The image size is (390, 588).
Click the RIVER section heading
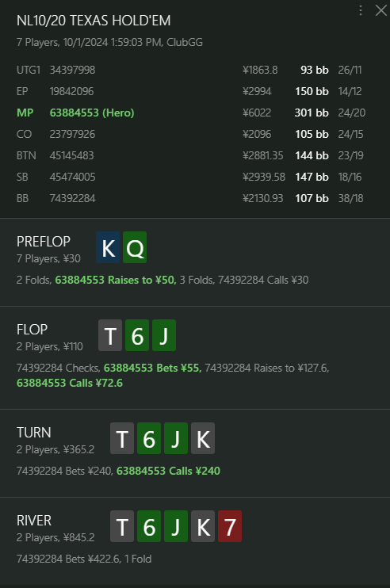34,521
